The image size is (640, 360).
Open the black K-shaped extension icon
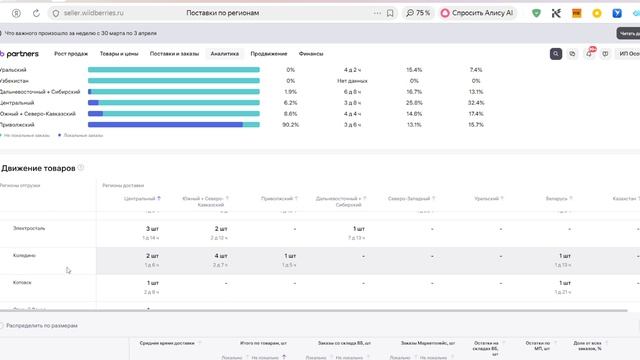556,13
